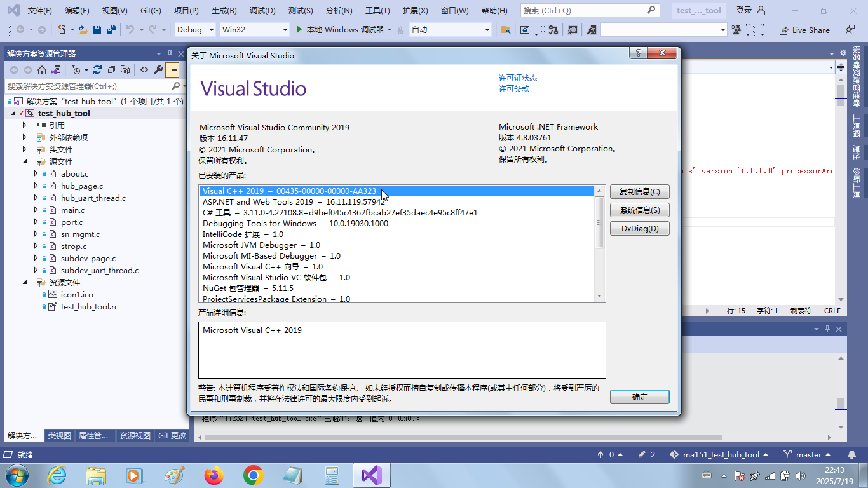This screenshot has width=868, height=488.
Task: Click the Undo arrow icon
Action: [130, 30]
